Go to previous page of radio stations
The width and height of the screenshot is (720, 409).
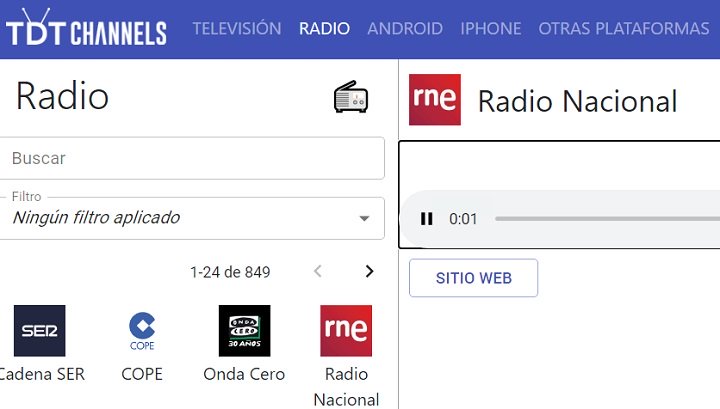(318, 271)
